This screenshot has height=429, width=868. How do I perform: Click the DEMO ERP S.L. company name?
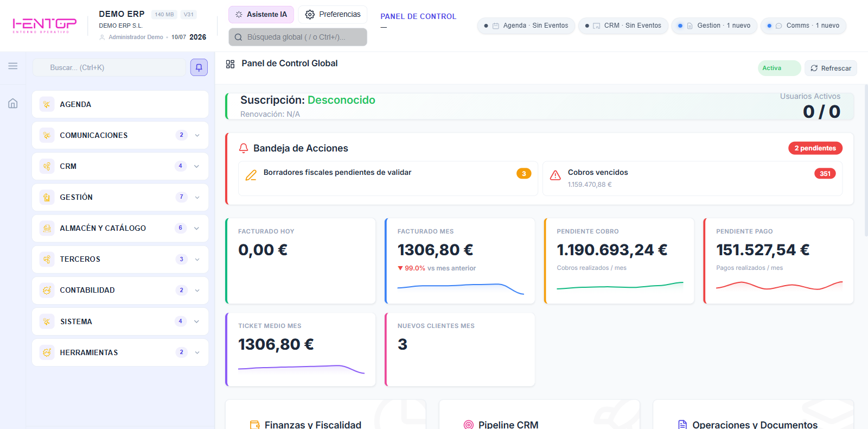tap(120, 26)
